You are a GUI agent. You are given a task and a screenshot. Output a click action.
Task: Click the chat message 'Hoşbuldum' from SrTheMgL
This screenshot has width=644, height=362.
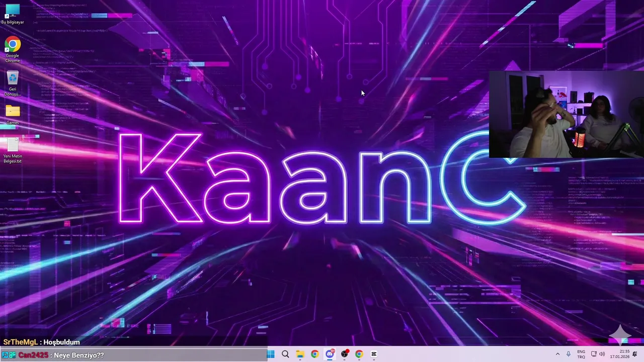point(61,342)
